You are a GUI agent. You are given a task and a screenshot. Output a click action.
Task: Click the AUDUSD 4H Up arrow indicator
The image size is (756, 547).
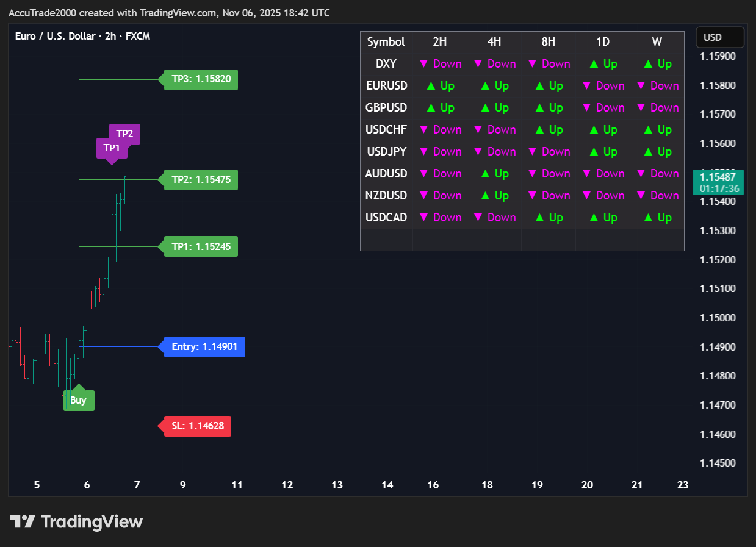(494, 174)
